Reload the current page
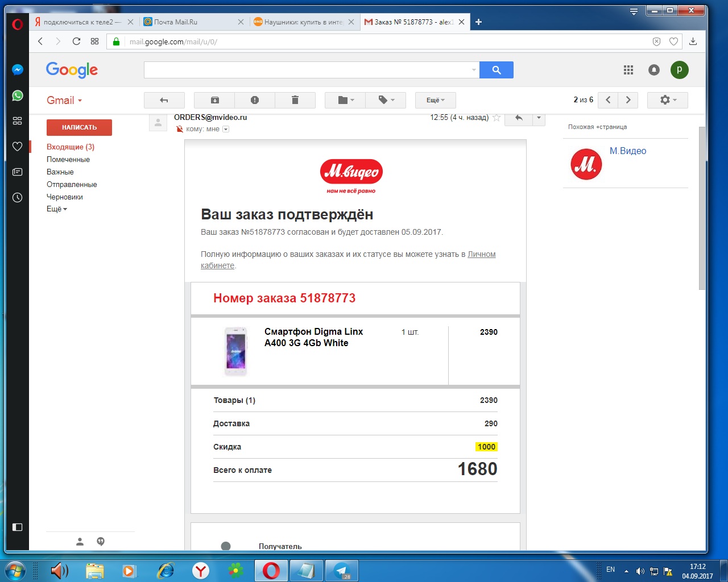 coord(76,41)
